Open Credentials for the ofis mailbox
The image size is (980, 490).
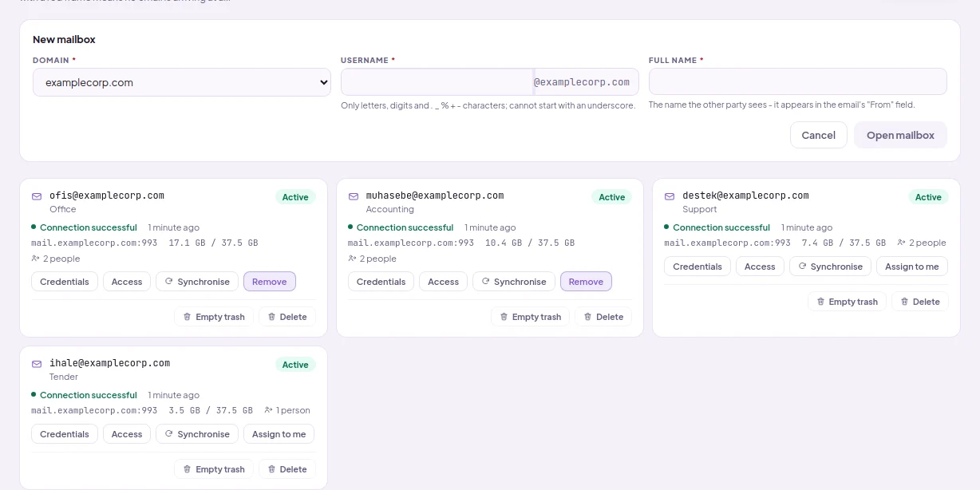[65, 282]
